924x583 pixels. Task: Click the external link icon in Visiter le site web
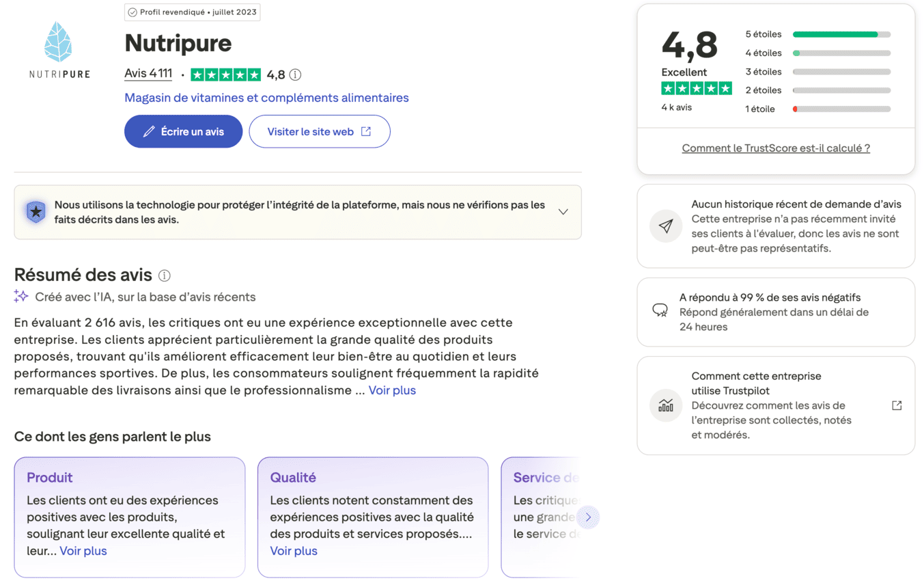pyautogui.click(x=366, y=132)
